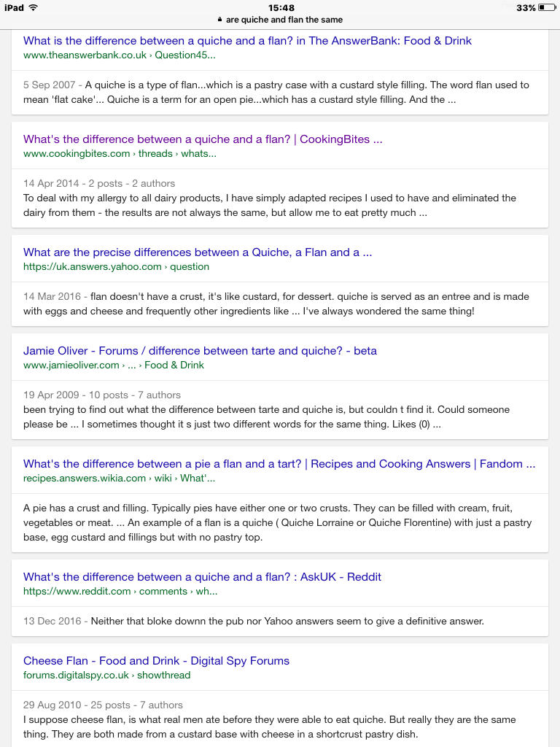Tap the battery icon showing 33%
Viewport: 560px width, 747px height.
point(548,7)
